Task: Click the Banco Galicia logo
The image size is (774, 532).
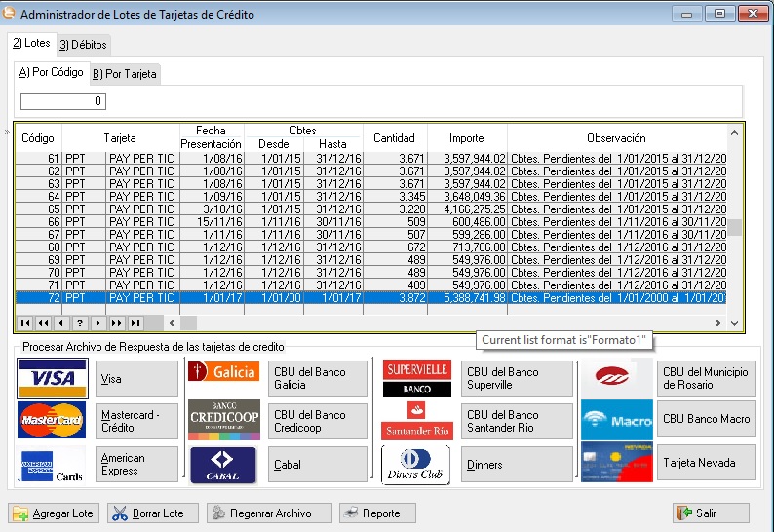Action: tap(223, 372)
